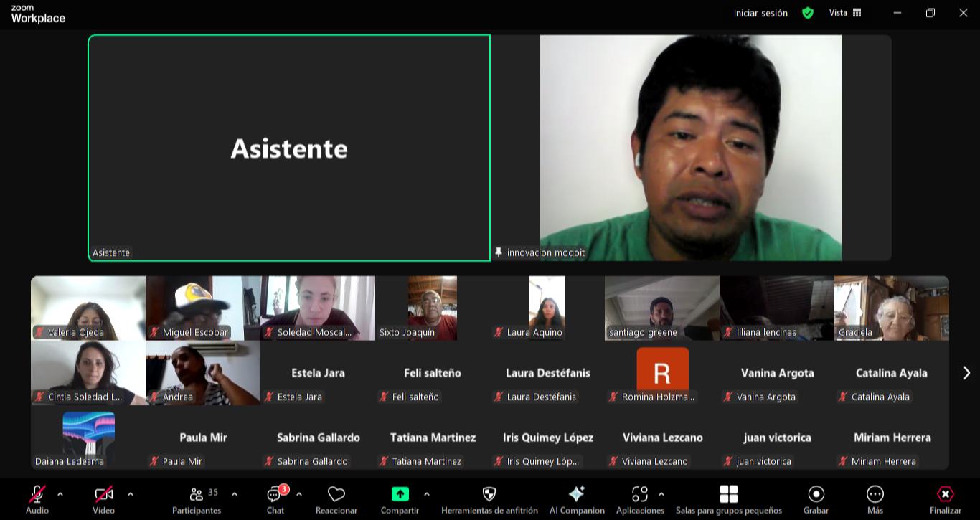The width and height of the screenshot is (980, 520).
Task: Turn on camera with Vídeo button
Action: point(103,499)
